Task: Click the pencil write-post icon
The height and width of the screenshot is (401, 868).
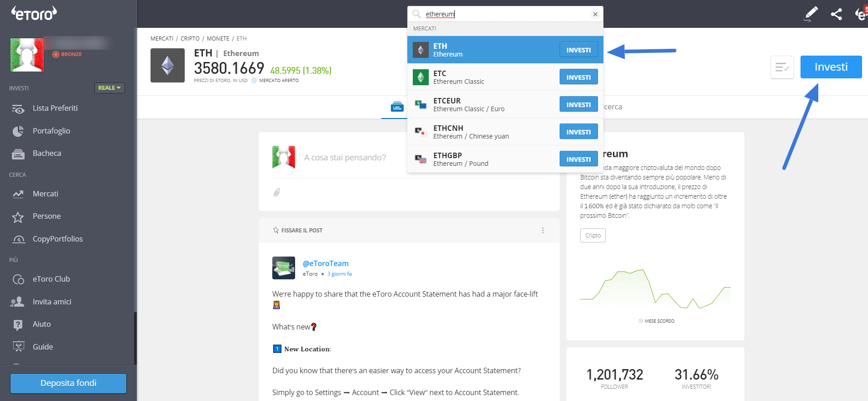Action: point(811,14)
